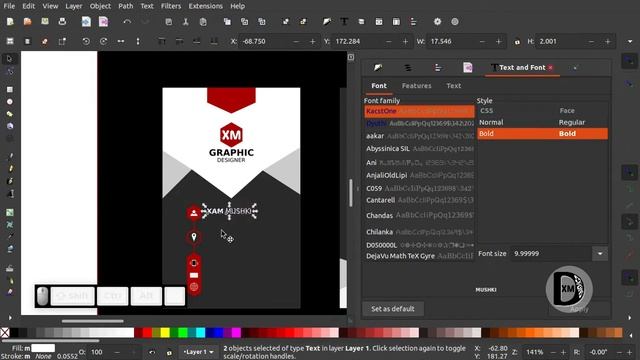Select the Font tab
Image resolution: width=640 pixels, height=360 pixels.
click(x=379, y=86)
